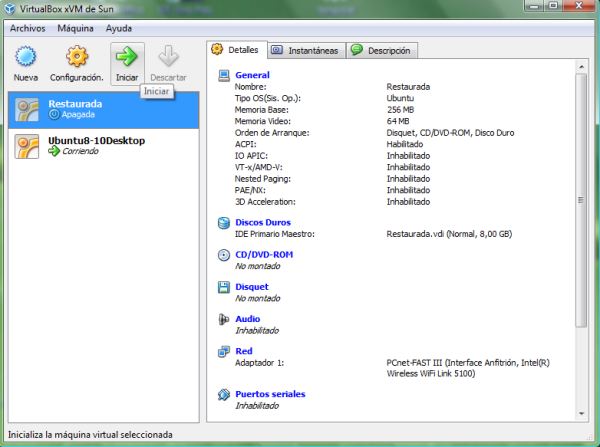Click the Discos Duros disk icon

point(224,223)
